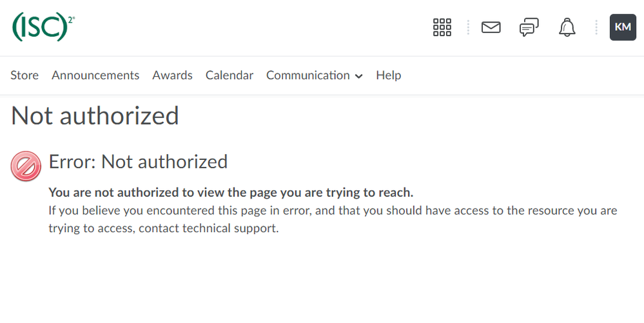
Task: Click the chevron arrow next to Communication
Action: (359, 76)
